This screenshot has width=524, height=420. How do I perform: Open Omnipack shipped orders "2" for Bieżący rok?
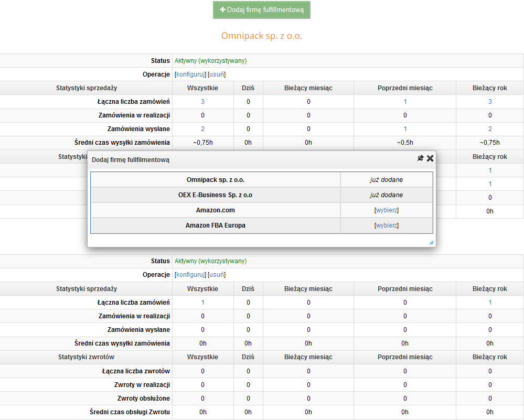click(490, 129)
